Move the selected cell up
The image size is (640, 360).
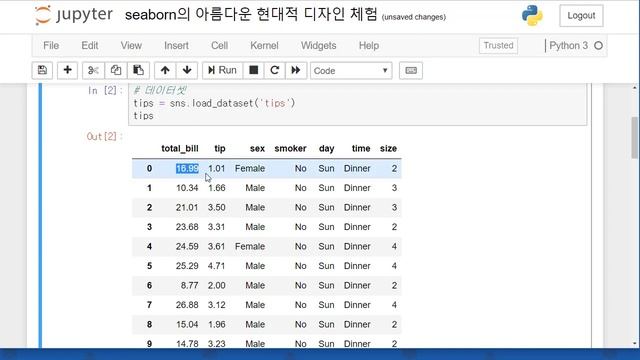(x=165, y=70)
